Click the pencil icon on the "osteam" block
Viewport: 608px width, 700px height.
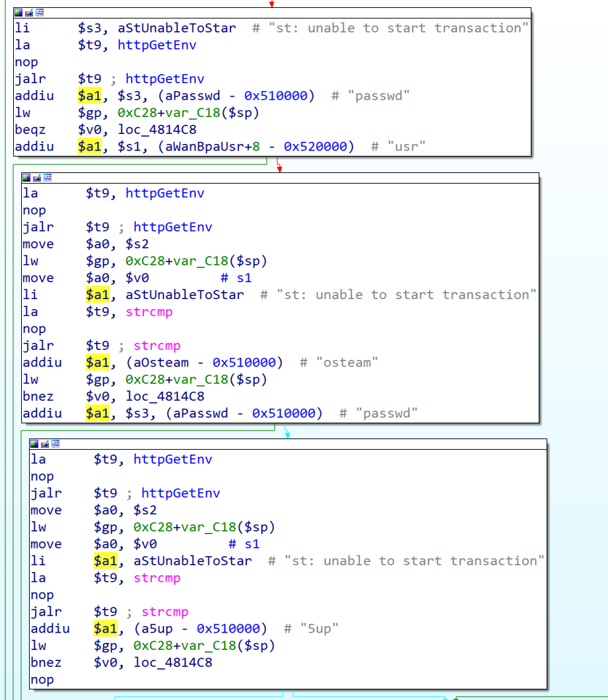[37, 178]
